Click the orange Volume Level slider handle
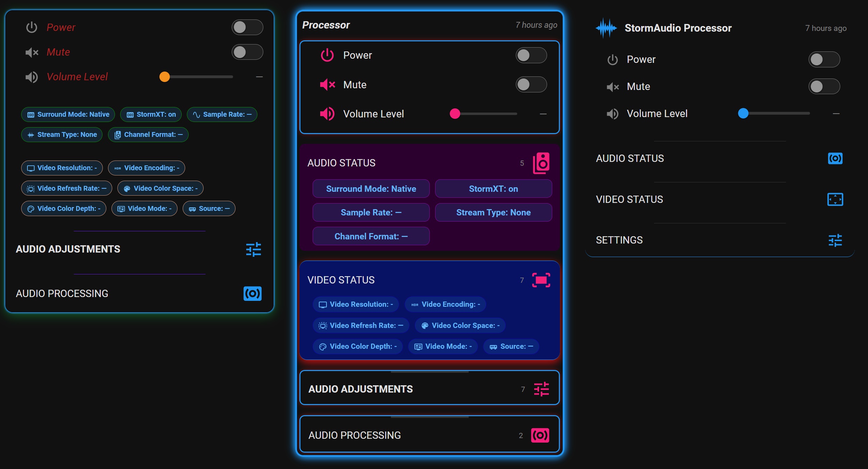This screenshot has height=469, width=868. point(165,77)
